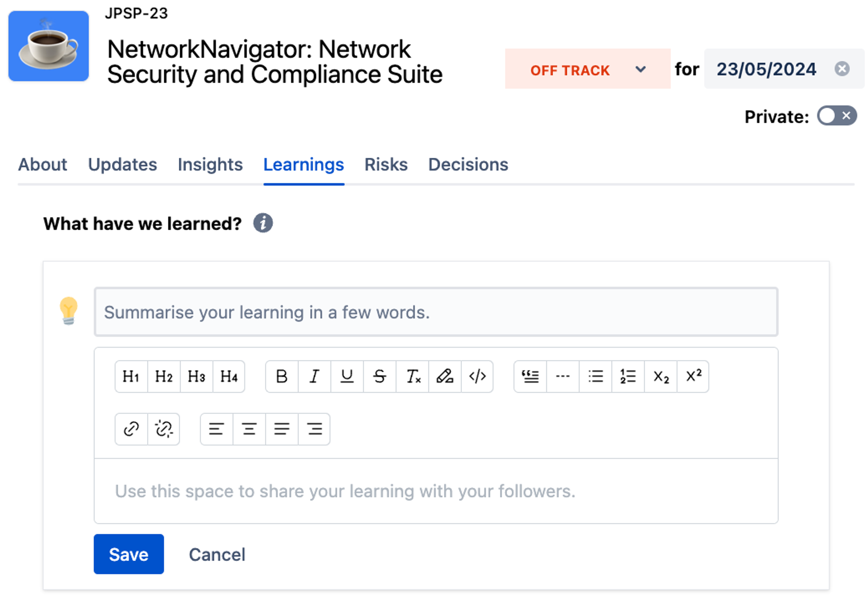Viewport: 868px width, 599px height.
Task: Insert code block with </> icon
Action: coord(477,377)
